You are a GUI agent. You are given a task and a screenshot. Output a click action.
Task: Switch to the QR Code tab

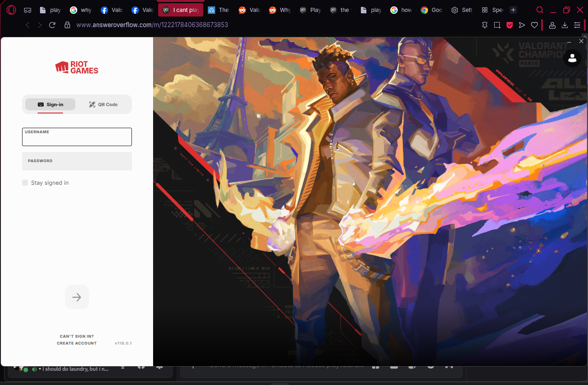point(103,104)
